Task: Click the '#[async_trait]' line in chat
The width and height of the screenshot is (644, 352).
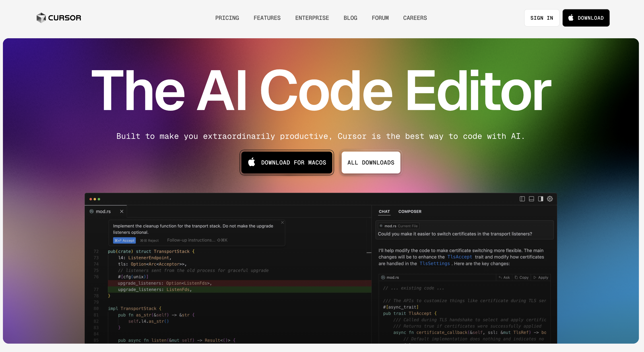Action: coord(401,307)
